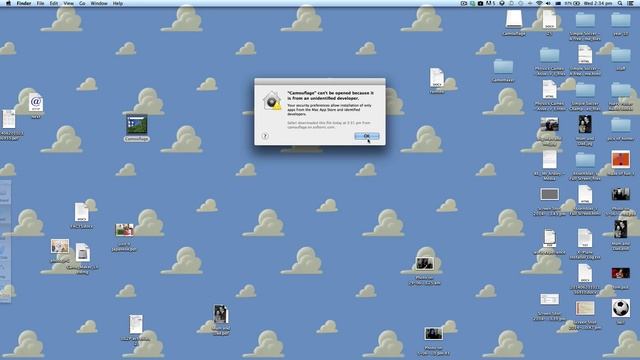Select the @ internet location file icon

pyautogui.click(x=36, y=102)
